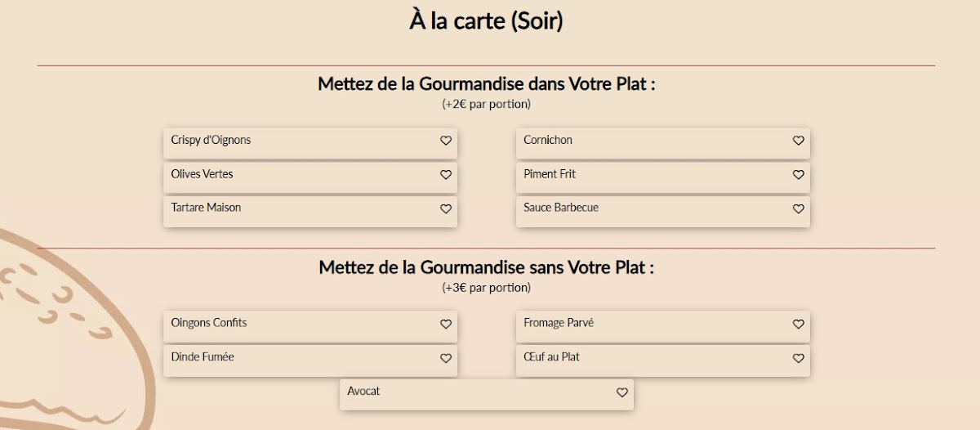
Task: Favorite Crispy d'Oignons with the heart icon
Action: (446, 141)
